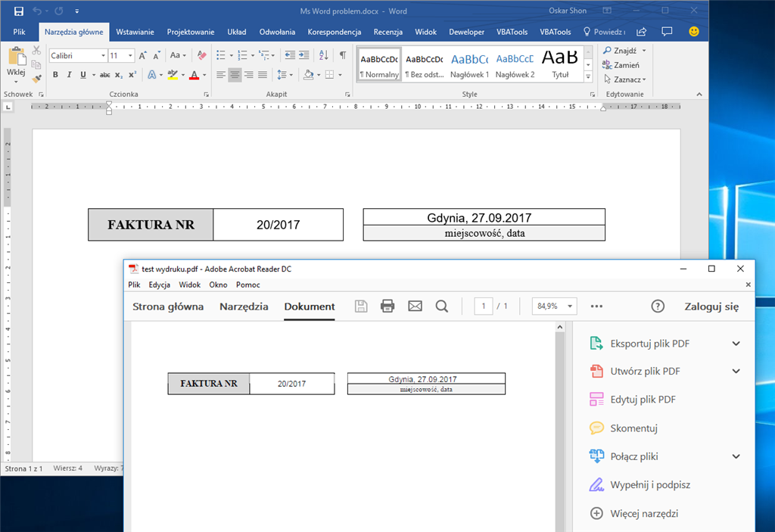Image resolution: width=775 pixels, height=532 pixels.
Task: Expand the Styles gallery more arrow
Action: [x=588, y=76]
